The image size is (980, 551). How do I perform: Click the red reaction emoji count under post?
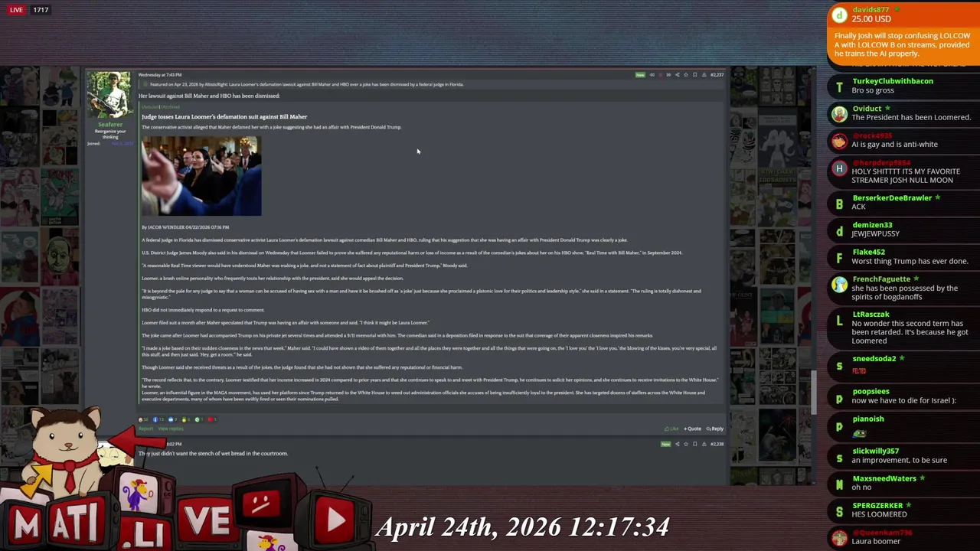point(212,419)
